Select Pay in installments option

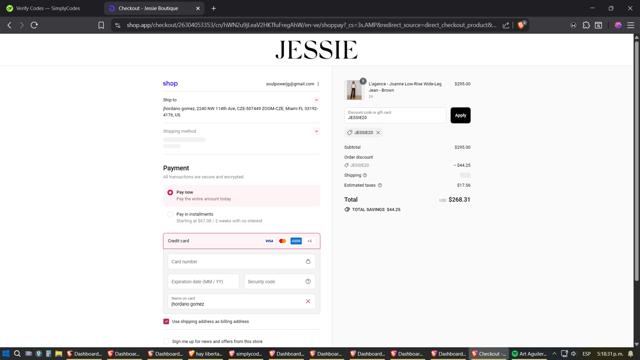170,215
